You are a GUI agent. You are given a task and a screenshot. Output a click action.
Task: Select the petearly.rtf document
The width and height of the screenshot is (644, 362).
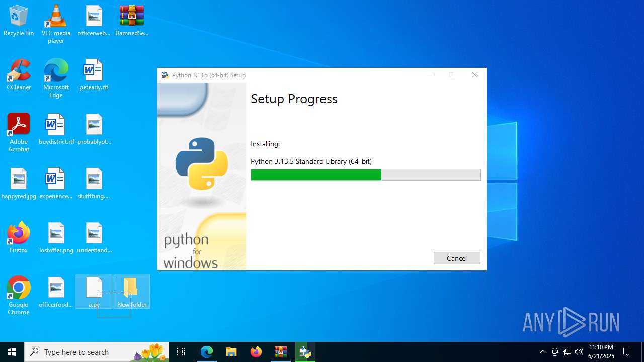point(94,75)
